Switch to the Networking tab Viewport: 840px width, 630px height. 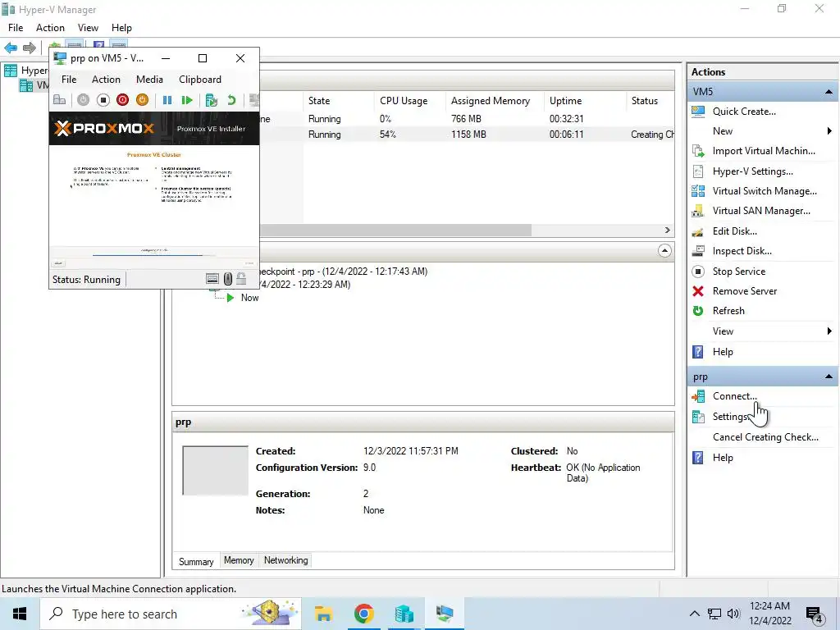pos(285,560)
